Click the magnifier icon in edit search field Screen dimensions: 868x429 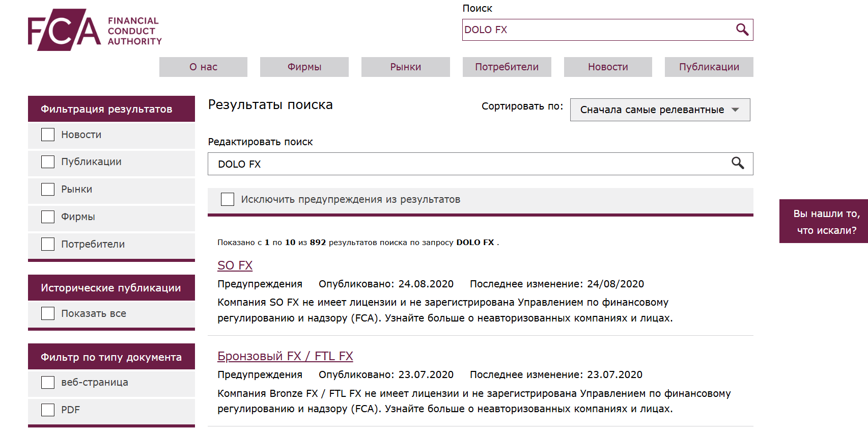pyautogui.click(x=738, y=163)
